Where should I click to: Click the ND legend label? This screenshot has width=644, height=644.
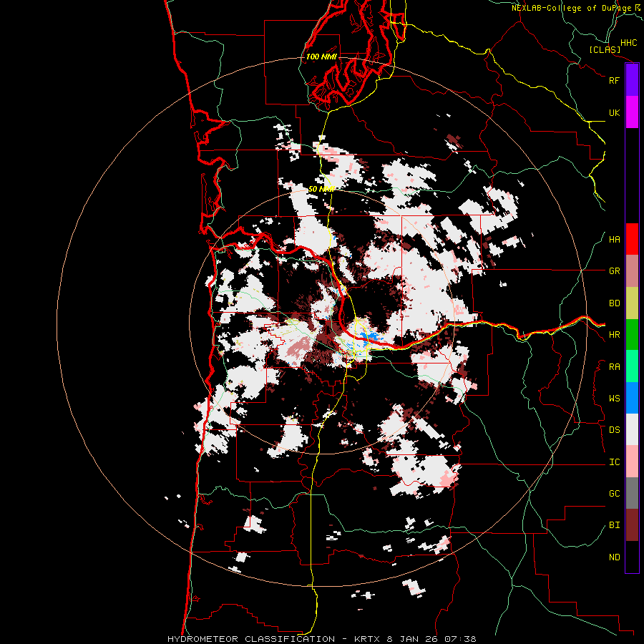[614, 557]
